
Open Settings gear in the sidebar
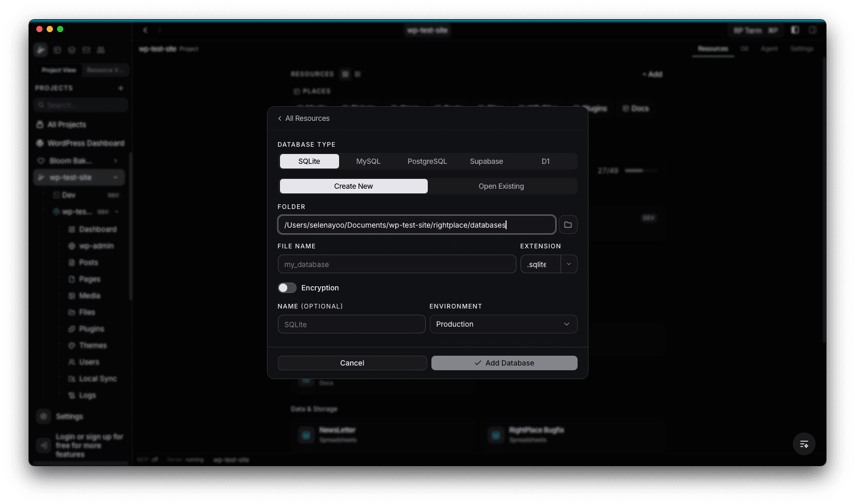44,416
